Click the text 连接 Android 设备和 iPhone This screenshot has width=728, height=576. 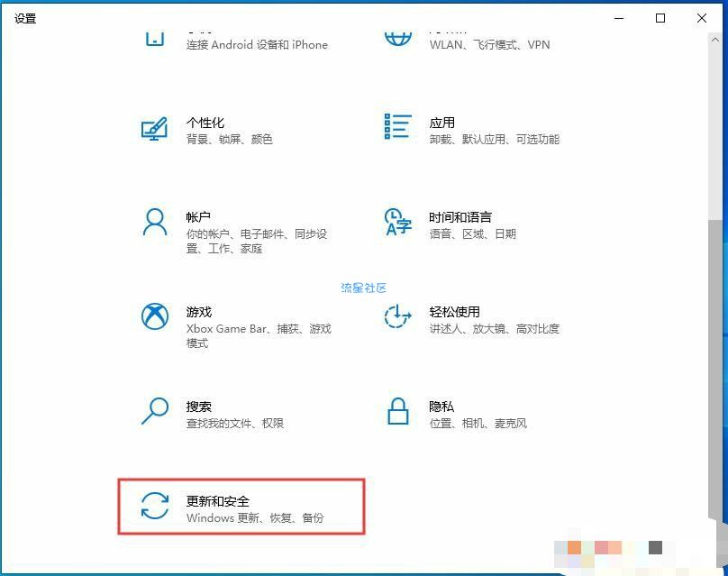tap(257, 44)
